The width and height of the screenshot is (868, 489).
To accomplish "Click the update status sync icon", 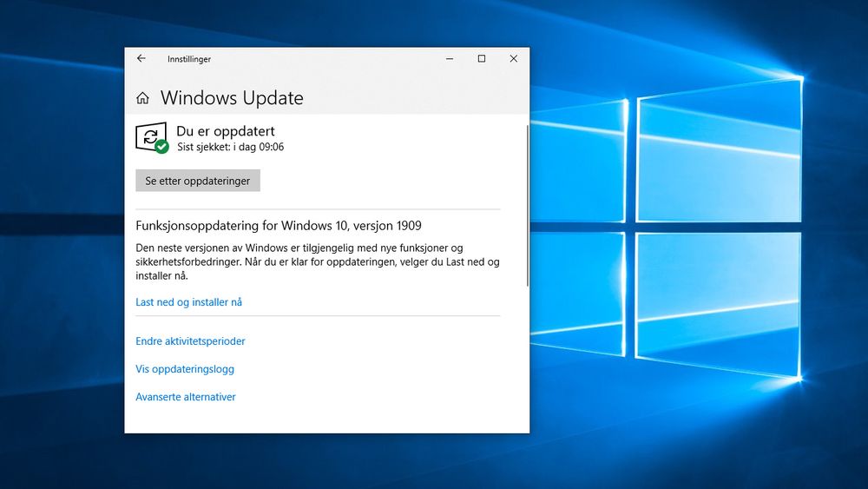I will click(x=152, y=137).
